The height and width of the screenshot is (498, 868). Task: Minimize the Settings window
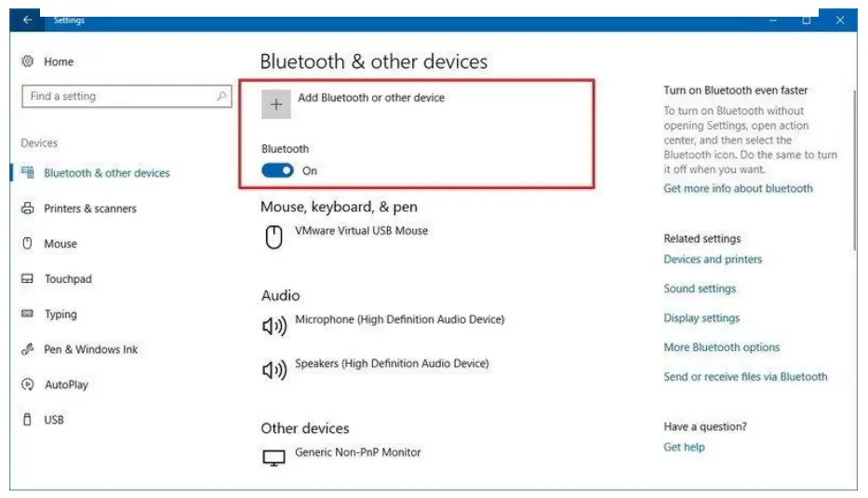pyautogui.click(x=773, y=20)
